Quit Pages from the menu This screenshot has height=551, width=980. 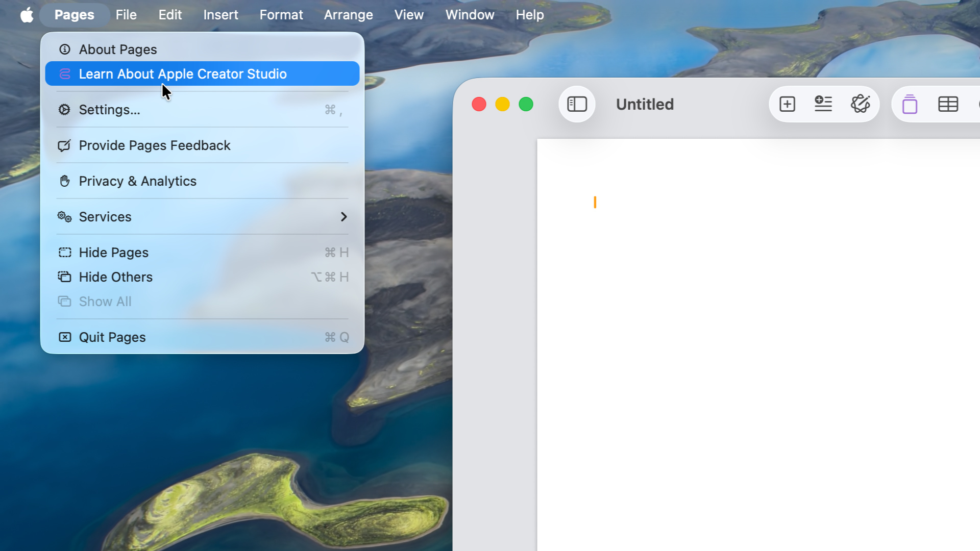112,337
